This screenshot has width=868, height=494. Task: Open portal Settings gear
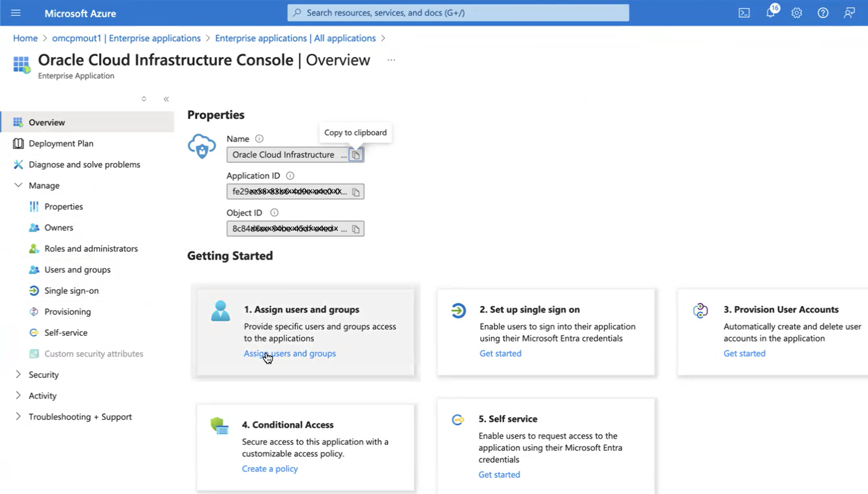click(796, 13)
